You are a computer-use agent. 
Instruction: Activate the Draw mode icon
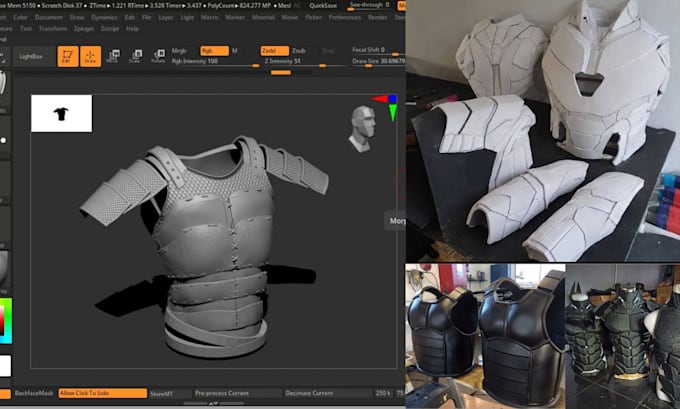90,56
